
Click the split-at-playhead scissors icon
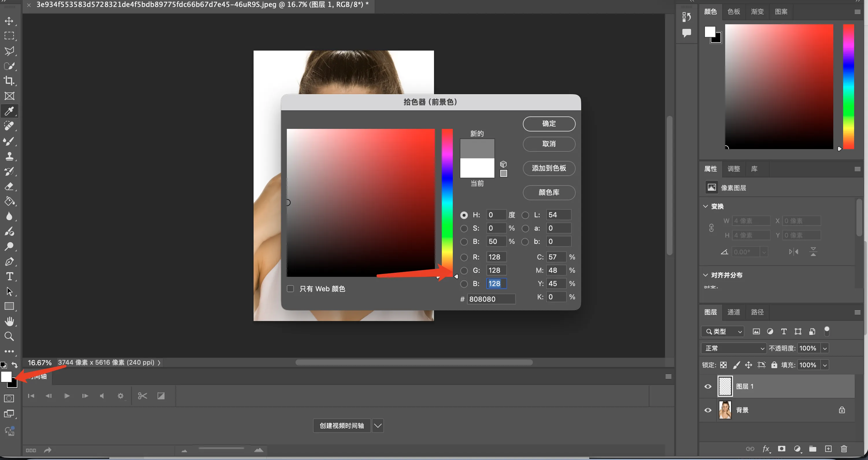(142, 396)
